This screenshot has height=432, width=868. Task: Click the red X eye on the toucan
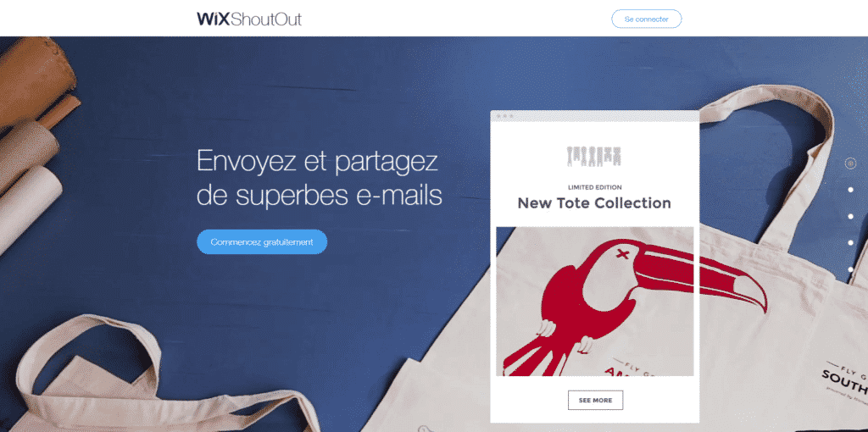pos(621,254)
